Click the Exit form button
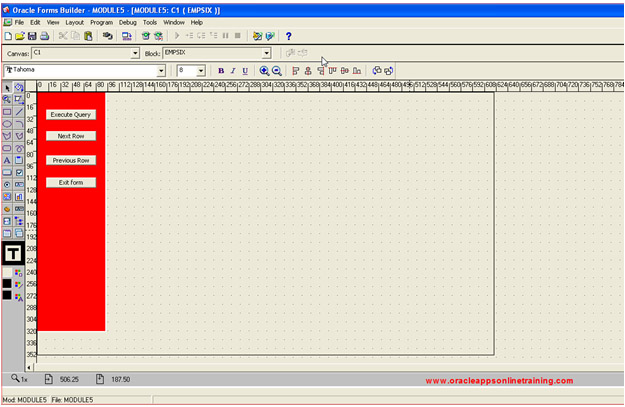Screen dimensions: 625x407 [71, 183]
